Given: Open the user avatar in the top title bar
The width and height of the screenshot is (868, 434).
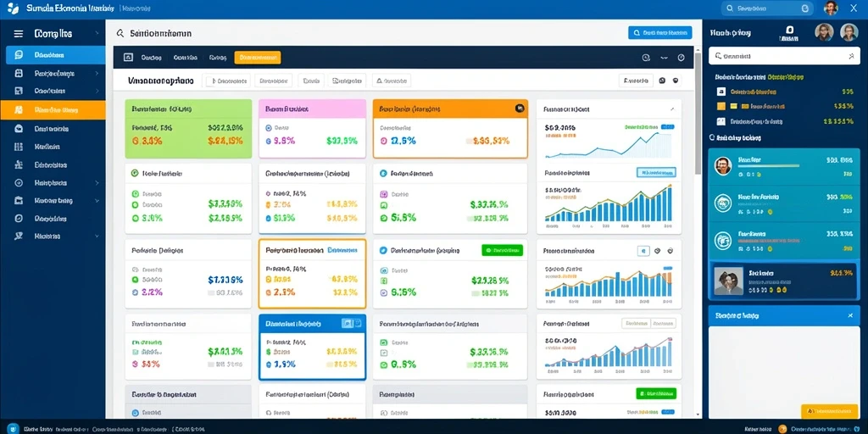Looking at the screenshot, I should point(831,8).
